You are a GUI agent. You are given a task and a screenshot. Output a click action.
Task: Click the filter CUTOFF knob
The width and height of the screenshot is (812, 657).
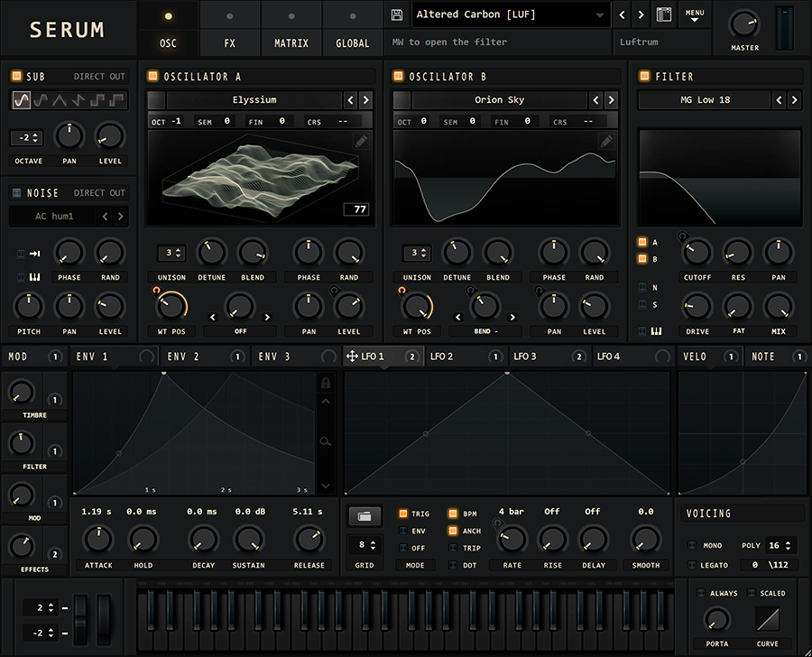697,253
